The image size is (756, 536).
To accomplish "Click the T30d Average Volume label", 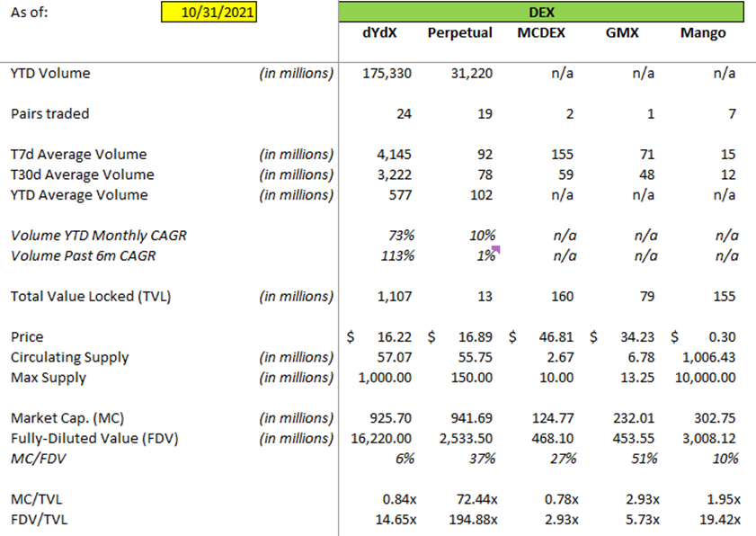I will [x=82, y=174].
